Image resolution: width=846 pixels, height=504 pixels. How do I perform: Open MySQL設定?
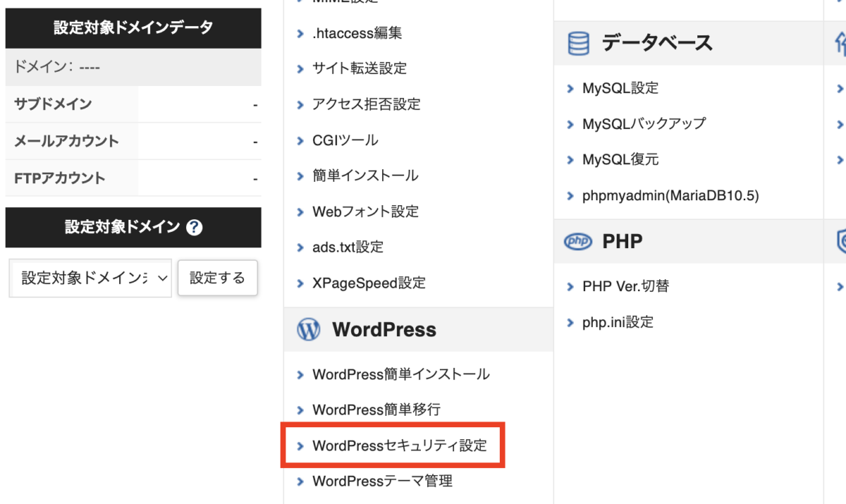coord(620,88)
